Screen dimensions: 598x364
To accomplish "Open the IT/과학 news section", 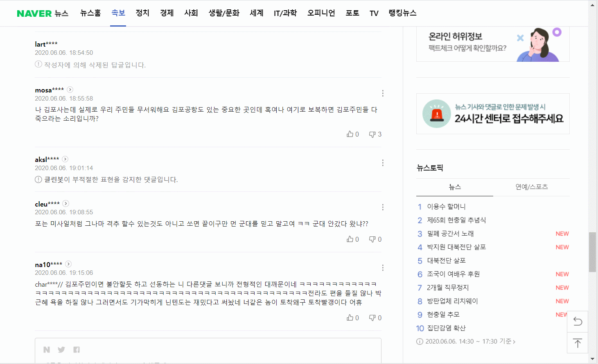I will coord(285,13).
